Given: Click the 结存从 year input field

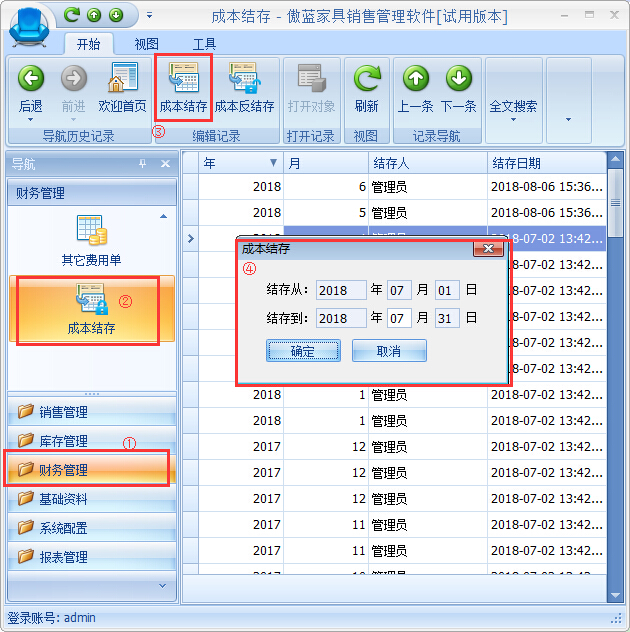Looking at the screenshot, I should point(341,290).
